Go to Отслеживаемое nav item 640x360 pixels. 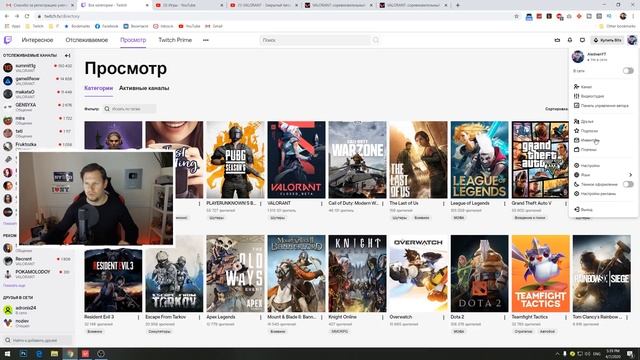click(x=87, y=40)
